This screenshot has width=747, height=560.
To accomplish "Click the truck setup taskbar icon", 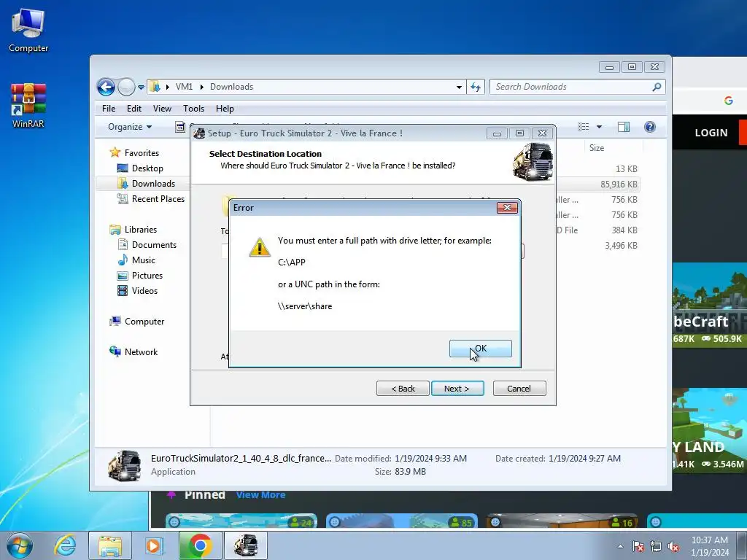I will (x=246, y=545).
